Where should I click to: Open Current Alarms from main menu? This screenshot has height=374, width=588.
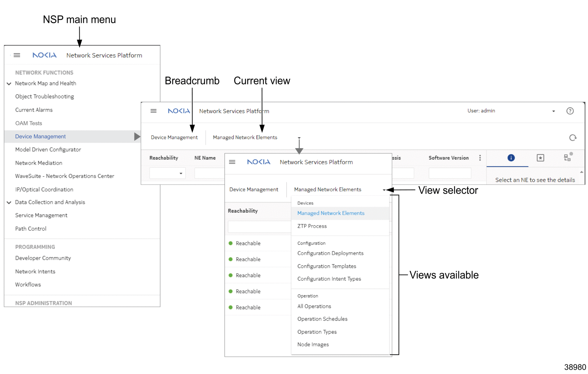pyautogui.click(x=34, y=110)
